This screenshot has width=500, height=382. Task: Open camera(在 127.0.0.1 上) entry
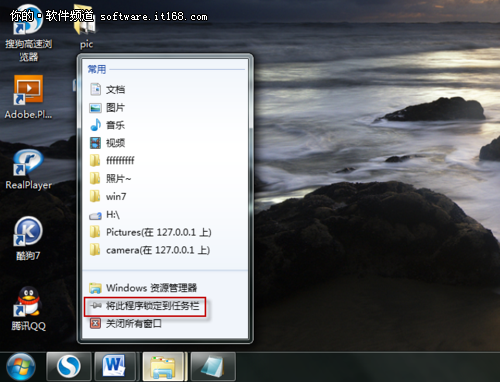pyautogui.click(x=165, y=250)
